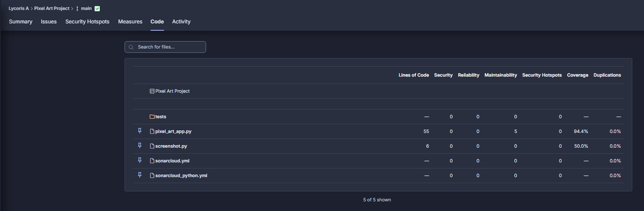
Task: Go to the Security Hotspots tab
Action: pyautogui.click(x=87, y=21)
